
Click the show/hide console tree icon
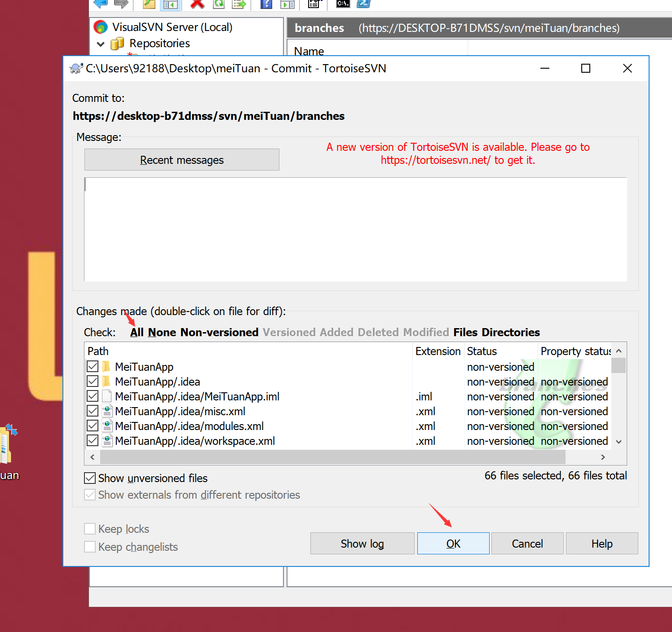(x=170, y=4)
